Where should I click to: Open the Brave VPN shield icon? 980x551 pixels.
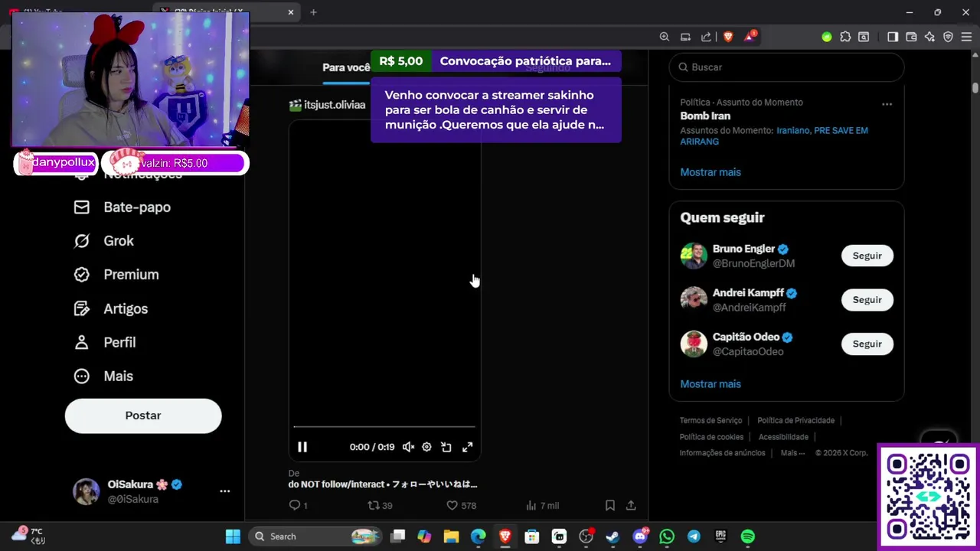coord(948,37)
